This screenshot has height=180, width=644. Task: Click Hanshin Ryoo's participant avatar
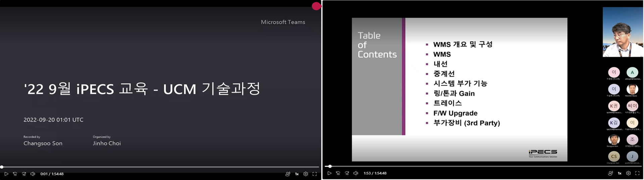632,89
